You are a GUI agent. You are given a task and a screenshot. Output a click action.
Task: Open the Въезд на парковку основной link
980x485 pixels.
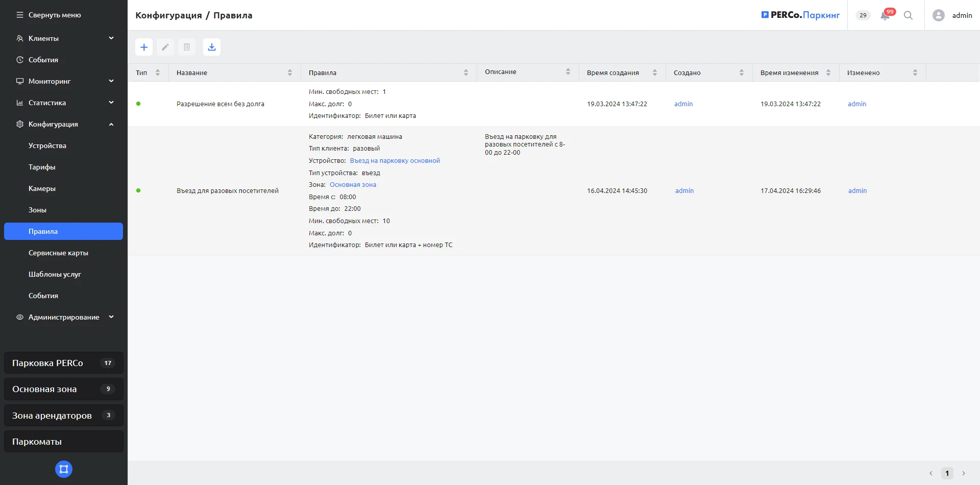pyautogui.click(x=395, y=161)
